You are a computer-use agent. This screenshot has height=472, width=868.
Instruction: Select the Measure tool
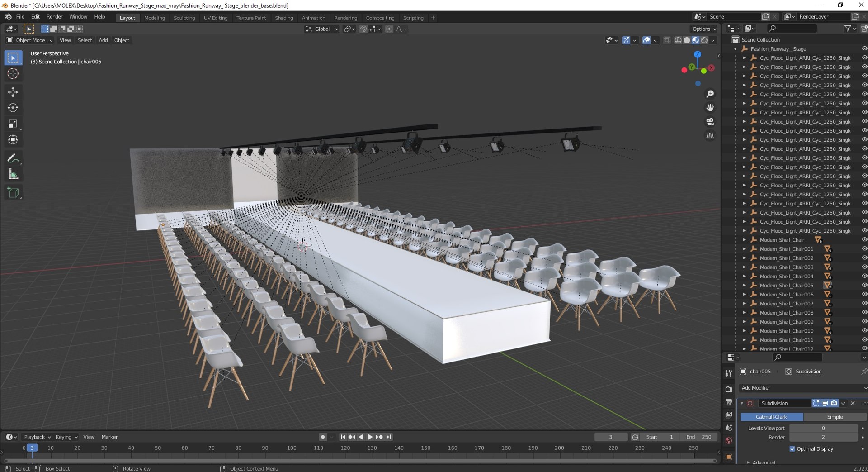pyautogui.click(x=13, y=174)
